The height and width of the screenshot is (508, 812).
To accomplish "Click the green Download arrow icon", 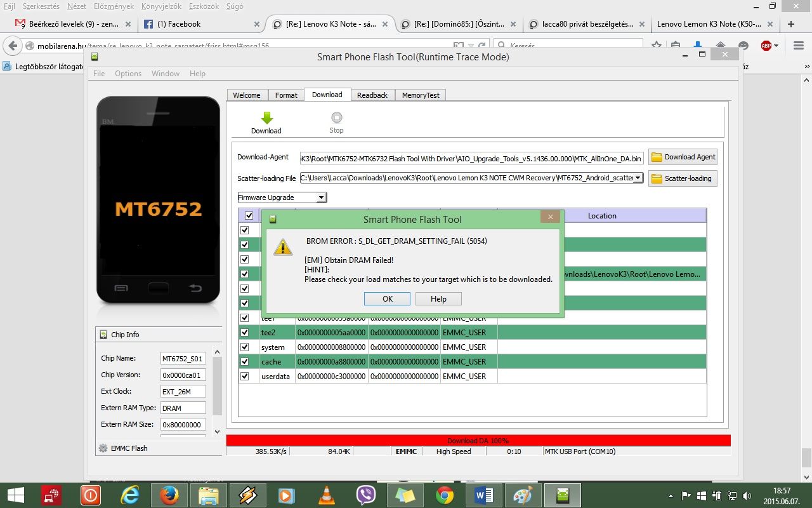I will point(267,117).
